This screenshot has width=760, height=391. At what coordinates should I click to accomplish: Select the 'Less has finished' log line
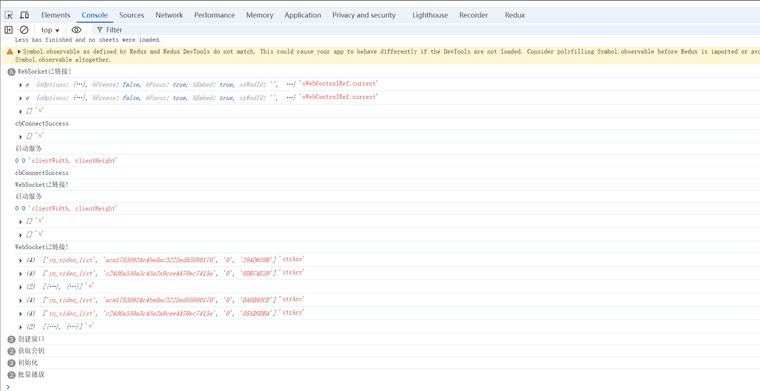tap(88, 40)
